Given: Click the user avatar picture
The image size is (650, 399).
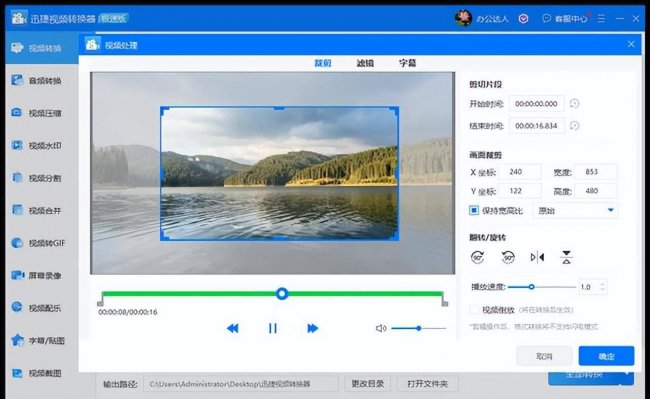Looking at the screenshot, I should point(463,18).
